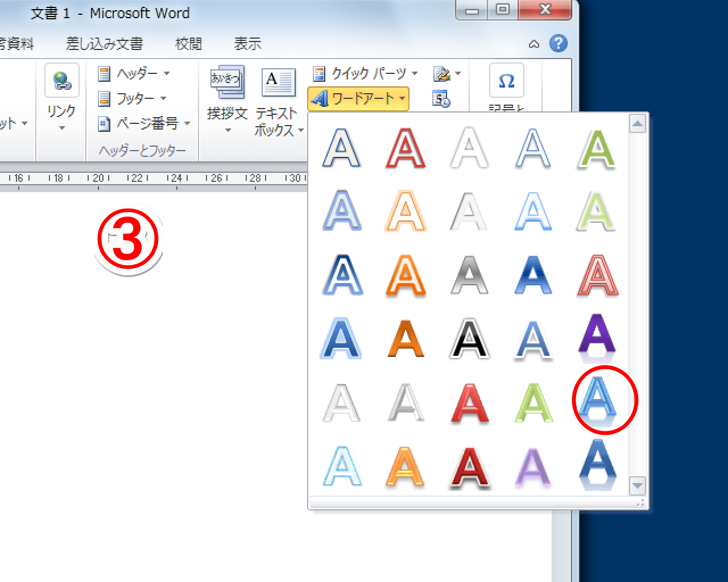Toggle the ワードアート WordArt dropdown
Screen dimensions: 728x582
click(358, 99)
